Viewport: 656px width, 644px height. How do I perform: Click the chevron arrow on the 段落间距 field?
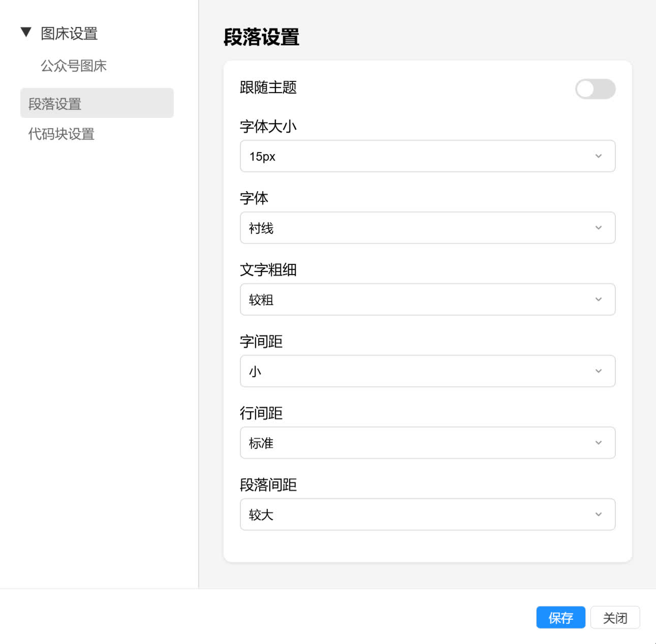pyautogui.click(x=598, y=514)
